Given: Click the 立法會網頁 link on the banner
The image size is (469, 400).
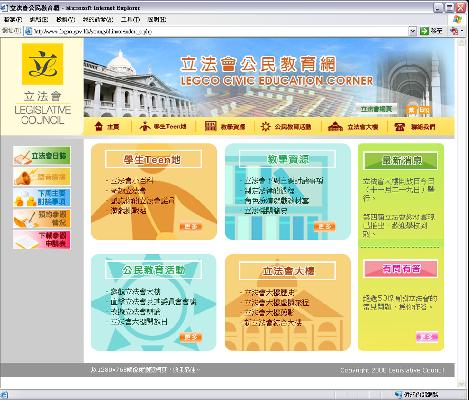Looking at the screenshot, I should click(x=377, y=109).
